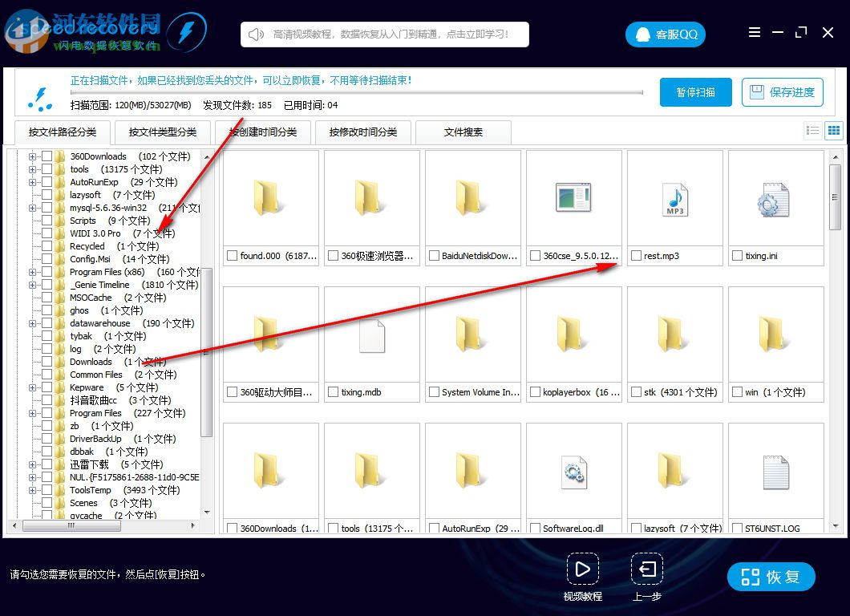This screenshot has width=850, height=616.
Task: Open the customer service QQ button
Action: tap(665, 34)
